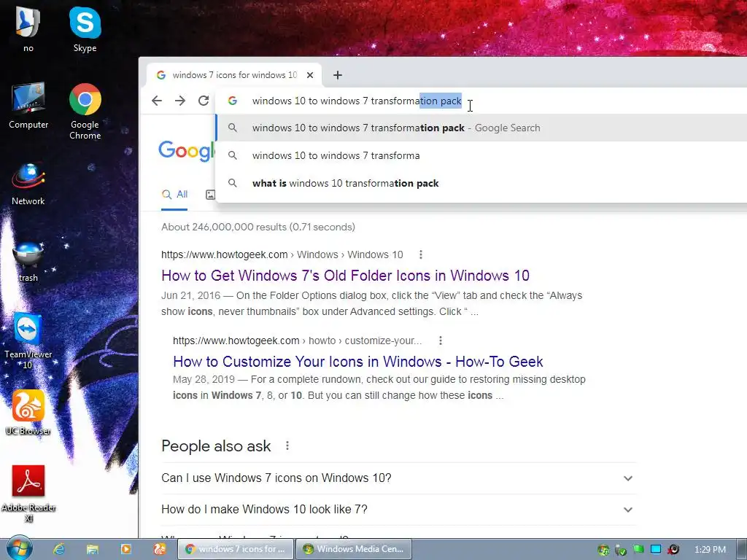This screenshot has width=747, height=560.
Task: Open options menu for first howtogeek result
Action: click(x=421, y=254)
